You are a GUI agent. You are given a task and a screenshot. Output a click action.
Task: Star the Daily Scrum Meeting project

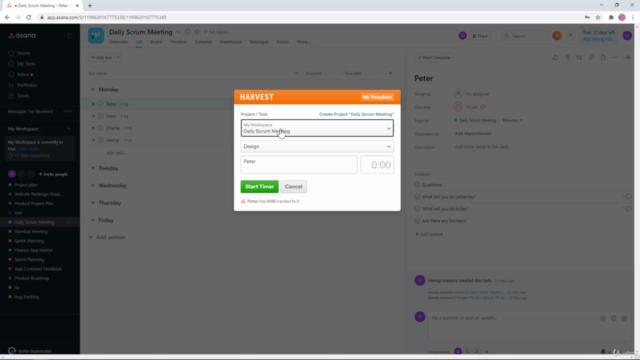[197, 32]
